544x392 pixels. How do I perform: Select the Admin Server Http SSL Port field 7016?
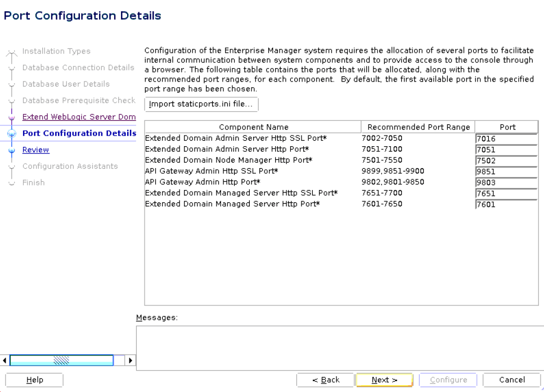click(x=505, y=138)
